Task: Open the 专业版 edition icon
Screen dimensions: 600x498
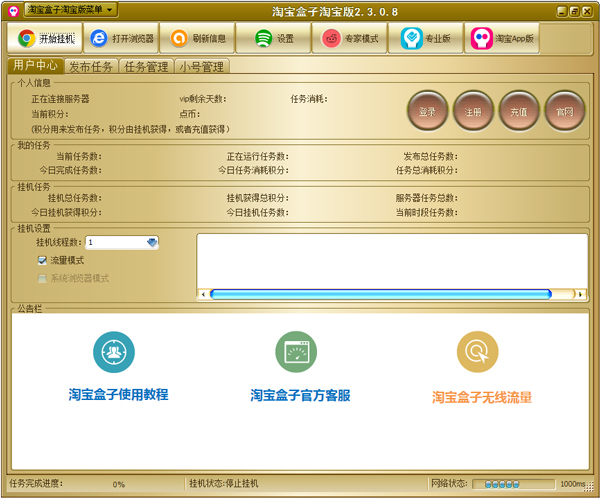Action: pos(412,38)
